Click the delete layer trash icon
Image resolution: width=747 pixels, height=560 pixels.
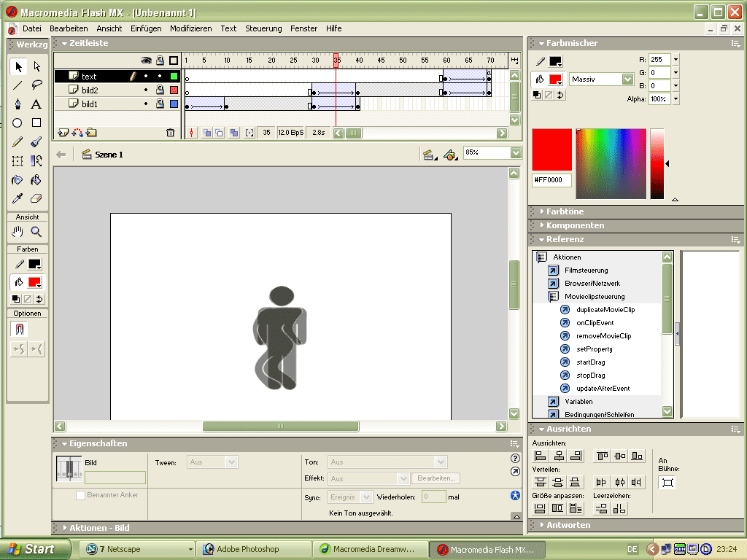(170, 133)
